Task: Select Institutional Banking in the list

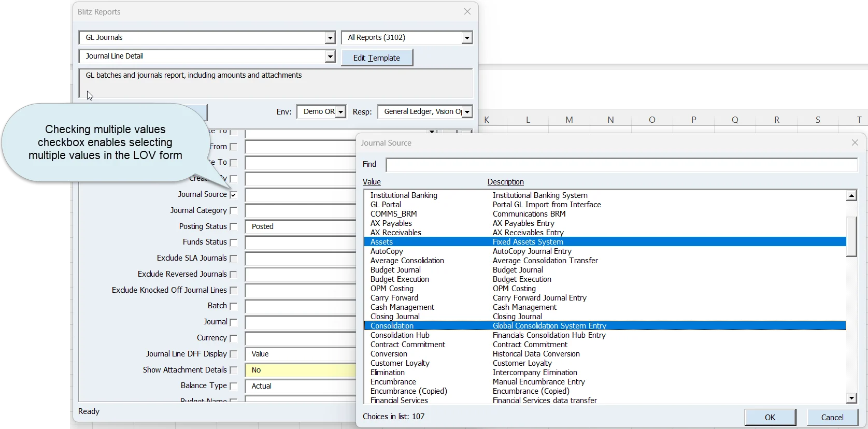Action: [x=605, y=195]
